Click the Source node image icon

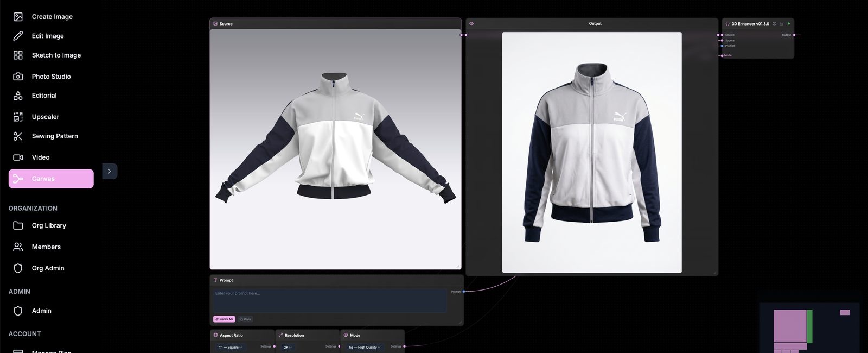[x=215, y=24]
